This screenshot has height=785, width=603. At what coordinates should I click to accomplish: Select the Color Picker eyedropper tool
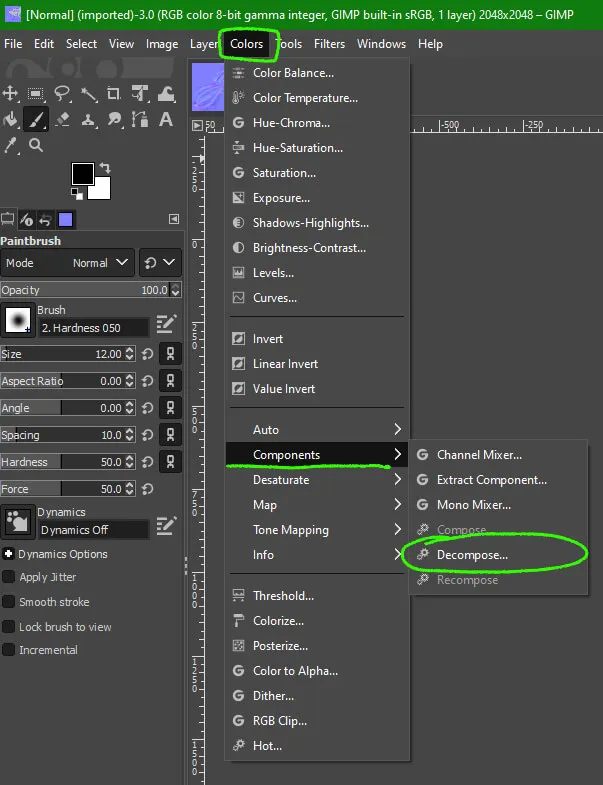[x=11, y=145]
